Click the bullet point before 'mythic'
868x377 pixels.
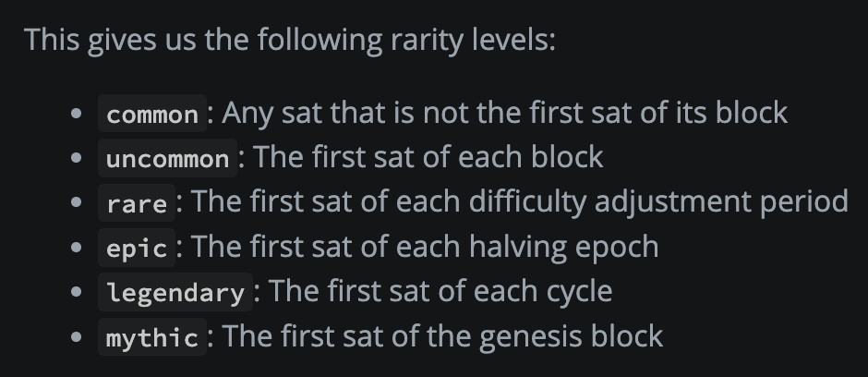pyautogui.click(x=77, y=336)
